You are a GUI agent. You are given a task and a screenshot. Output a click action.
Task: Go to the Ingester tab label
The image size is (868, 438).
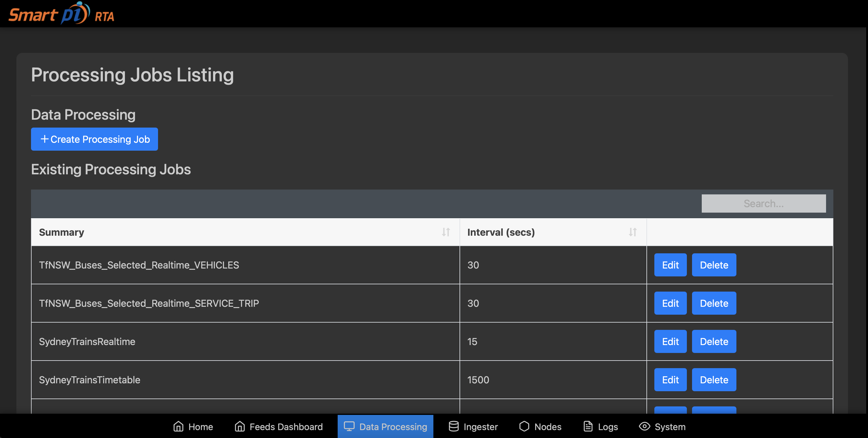480,427
